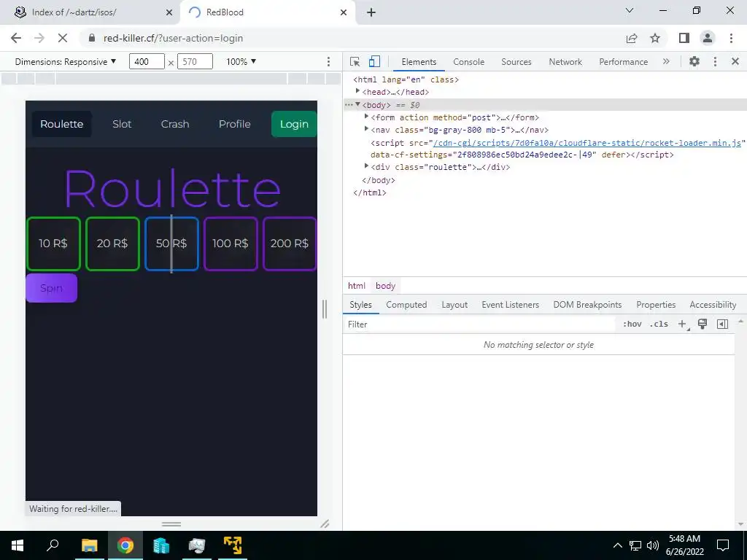Show more DevTools tabs chevron

coord(666,61)
